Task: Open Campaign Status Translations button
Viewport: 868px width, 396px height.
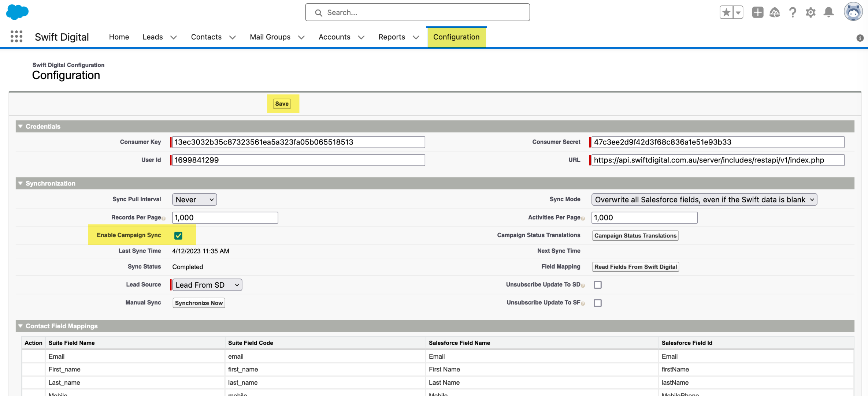Action: click(x=635, y=236)
